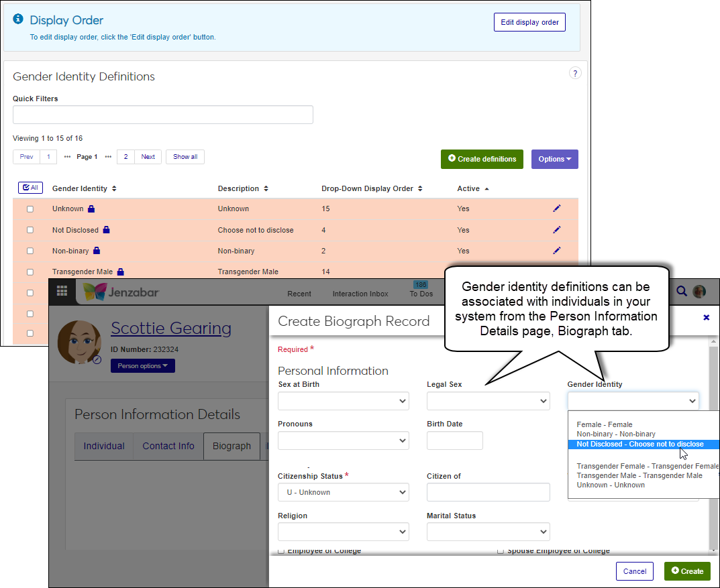The width and height of the screenshot is (720, 588).
Task: Close the Create Biograph Record dialog
Action: (706, 318)
